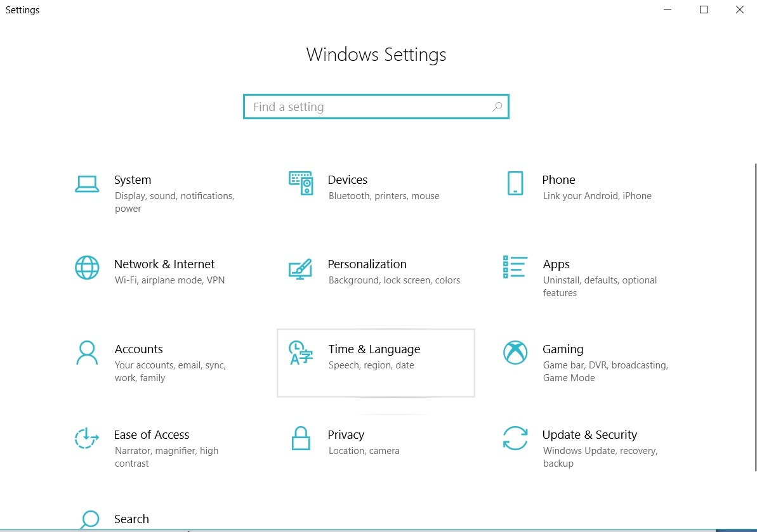757x532 pixels.
Task: Open the Phone icon
Action: coord(515,183)
